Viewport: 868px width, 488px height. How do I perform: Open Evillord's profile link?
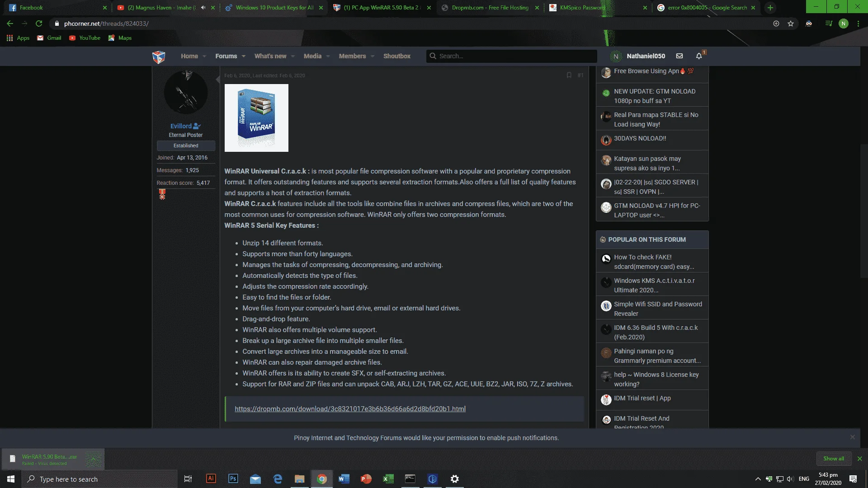coord(181,126)
